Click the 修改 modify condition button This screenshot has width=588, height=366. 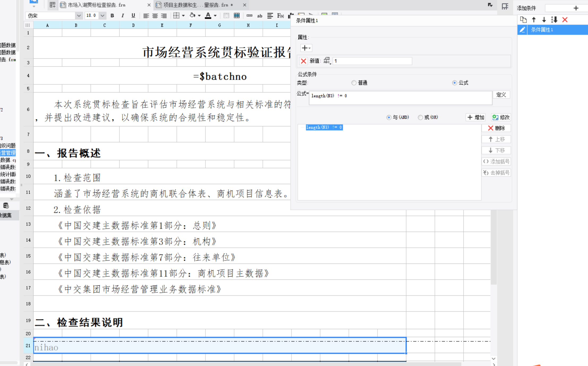(501, 117)
